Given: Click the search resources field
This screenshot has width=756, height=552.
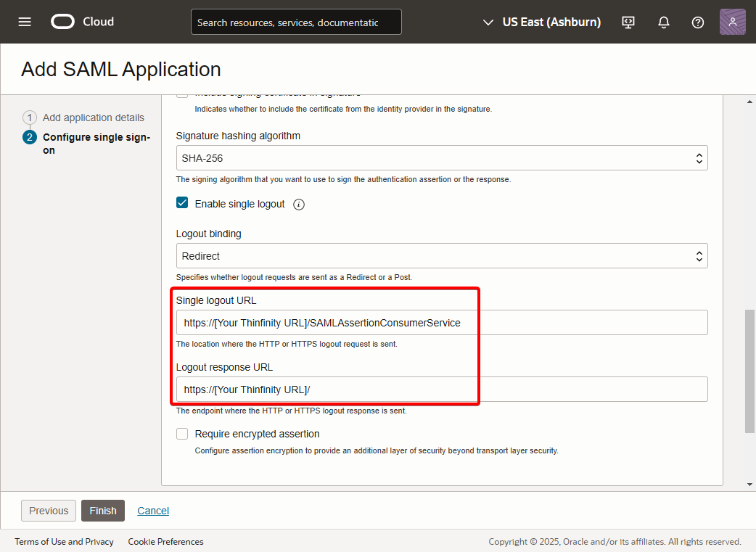Looking at the screenshot, I should point(296,22).
